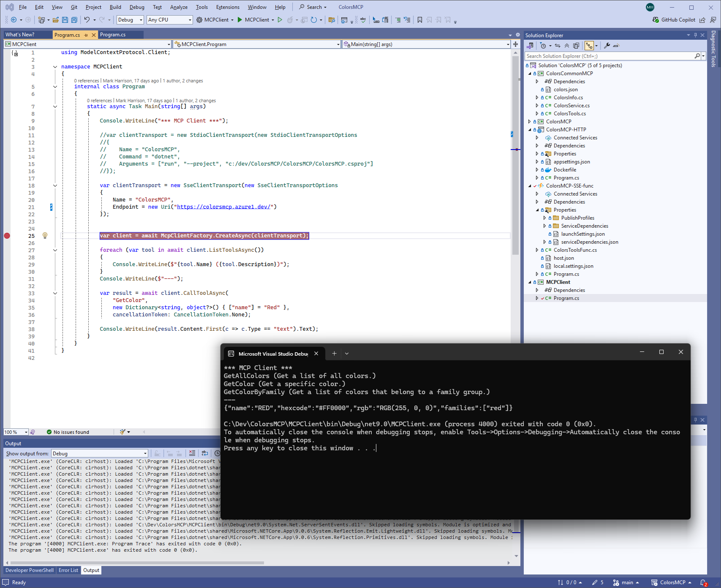Screen dimensions: 721x588
Task: Open the Any CPU platform dropdown
Action: [x=169, y=20]
